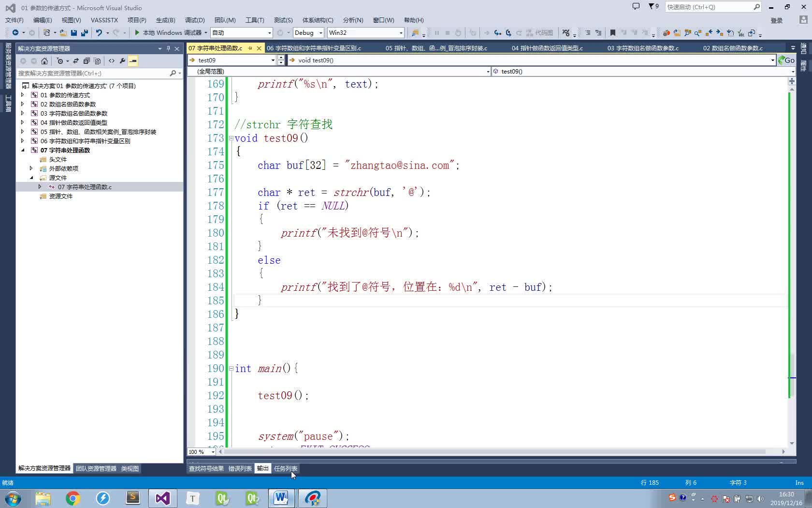The height and width of the screenshot is (508, 812).
Task: Open File Explorer from the taskbar
Action: [x=43, y=498]
